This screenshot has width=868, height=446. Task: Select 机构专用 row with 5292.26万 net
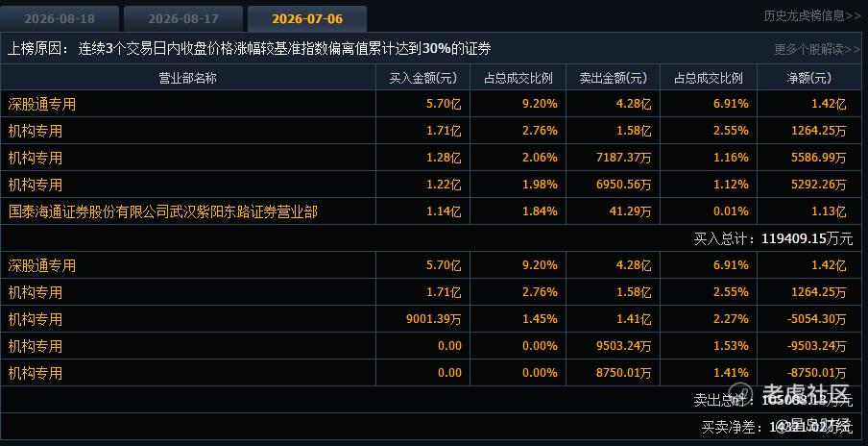tap(431, 185)
